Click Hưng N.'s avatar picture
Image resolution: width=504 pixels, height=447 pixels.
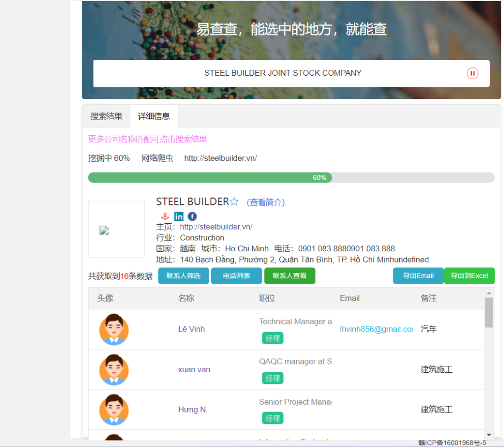[x=114, y=410]
